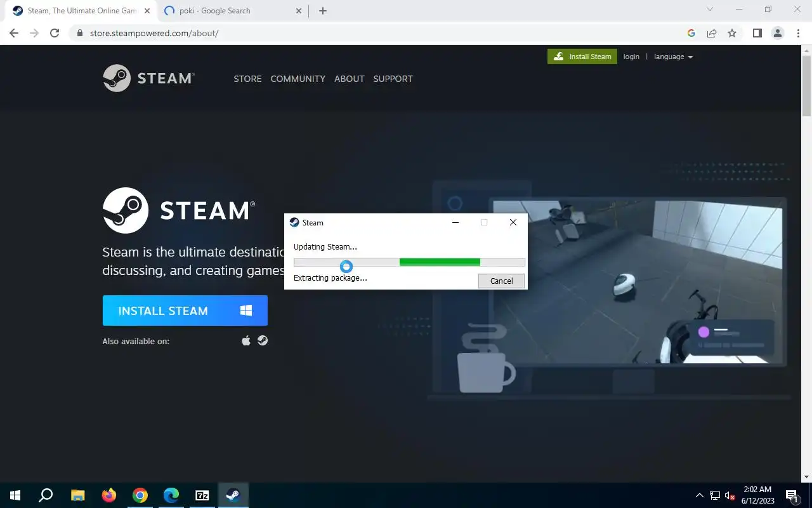The width and height of the screenshot is (812, 508).
Task: Open File Explorer from taskbar
Action: [x=77, y=495]
